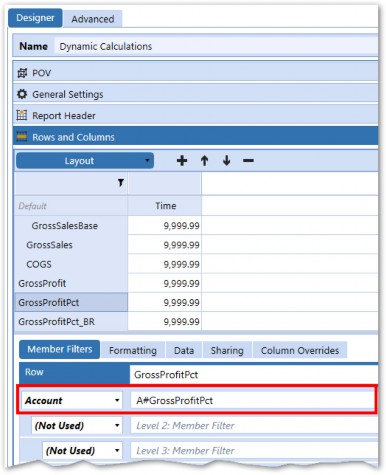This screenshot has height=475, width=386.
Task: Open the Column Overrides tab
Action: point(300,350)
